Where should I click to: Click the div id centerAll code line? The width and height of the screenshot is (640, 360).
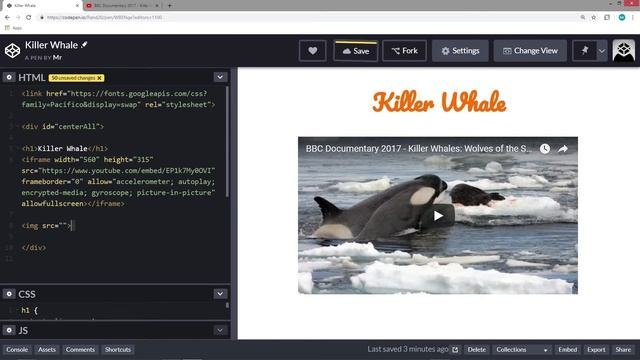pyautogui.click(x=62, y=127)
